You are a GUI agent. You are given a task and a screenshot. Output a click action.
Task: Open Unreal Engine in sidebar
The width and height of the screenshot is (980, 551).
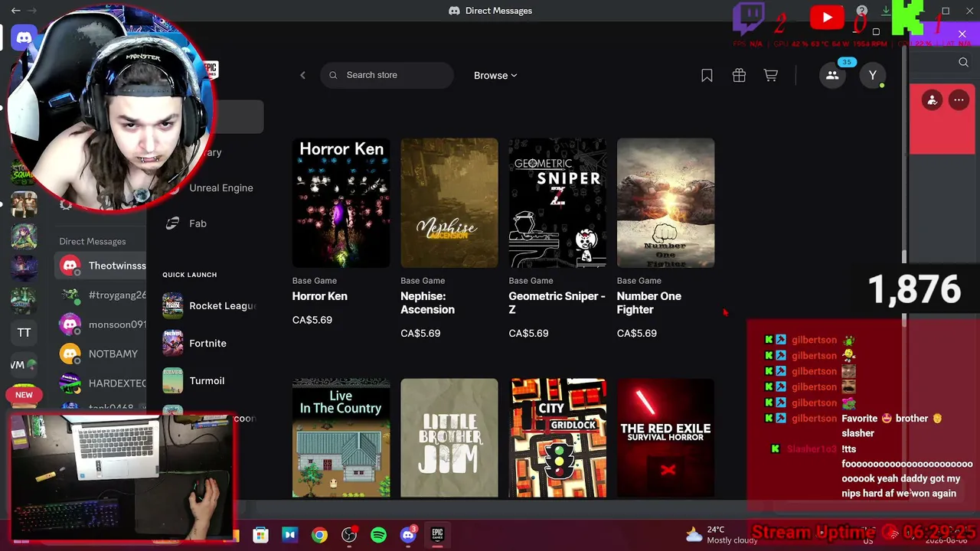[x=221, y=188]
